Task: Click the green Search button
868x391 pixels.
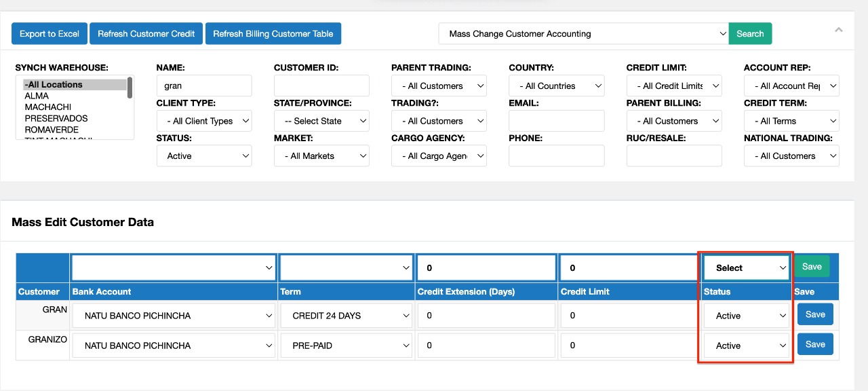Action: click(750, 34)
